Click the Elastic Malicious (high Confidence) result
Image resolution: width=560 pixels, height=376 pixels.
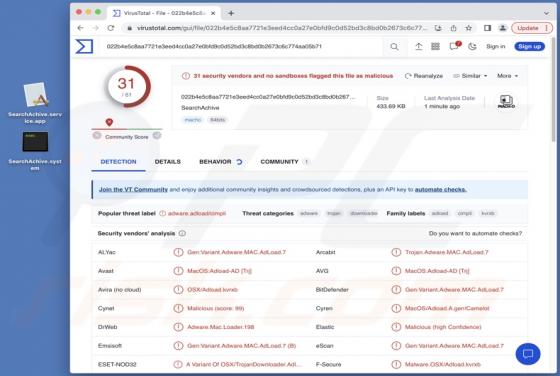pyautogui.click(x=443, y=327)
